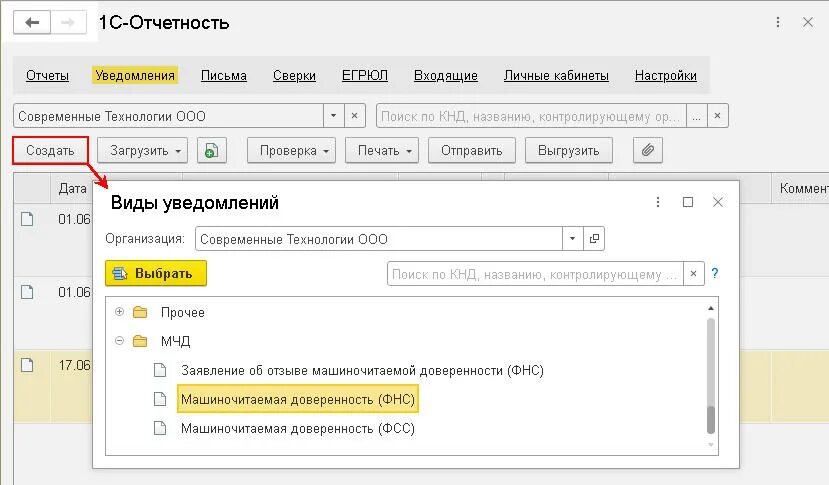Select Заявление об отзыве машиночитаемой доверенности (ФНС)
829x485 pixels.
[x=362, y=370]
